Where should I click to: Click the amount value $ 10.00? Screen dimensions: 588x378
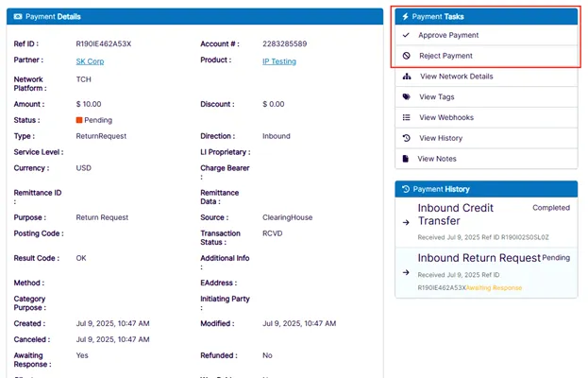[89, 104]
